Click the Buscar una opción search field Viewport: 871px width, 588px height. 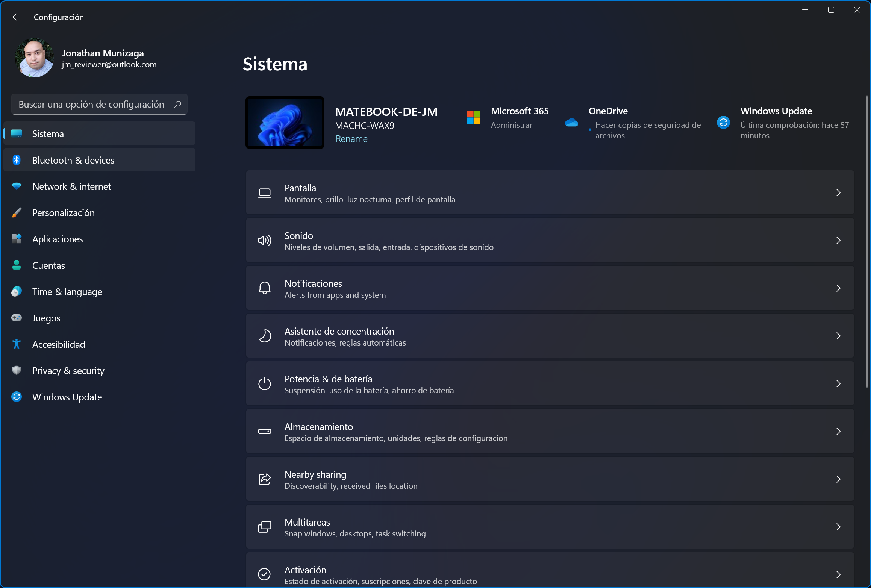[92, 104]
